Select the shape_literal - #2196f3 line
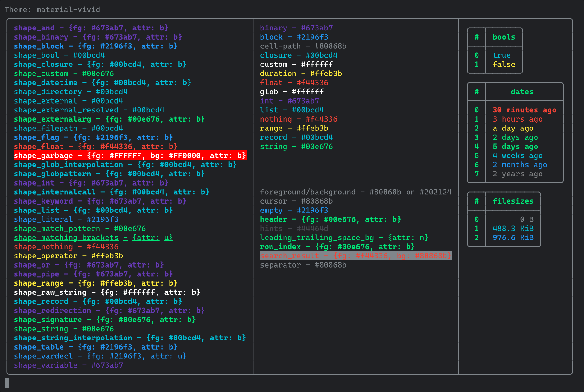584x392 pixels. pyautogui.click(x=66, y=219)
